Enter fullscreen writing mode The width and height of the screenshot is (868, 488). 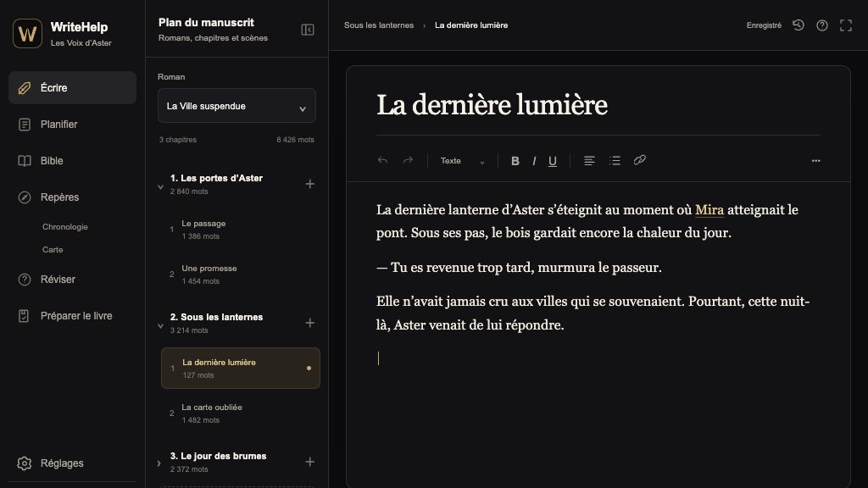(x=846, y=25)
